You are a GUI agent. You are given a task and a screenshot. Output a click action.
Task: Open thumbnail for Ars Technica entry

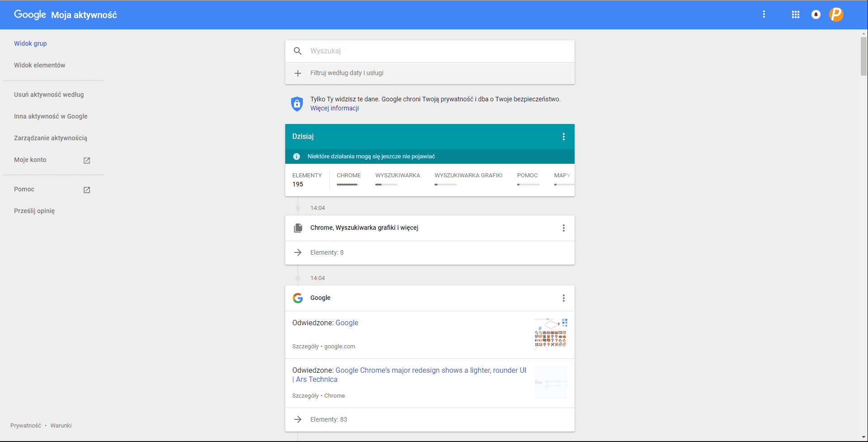coord(551,382)
